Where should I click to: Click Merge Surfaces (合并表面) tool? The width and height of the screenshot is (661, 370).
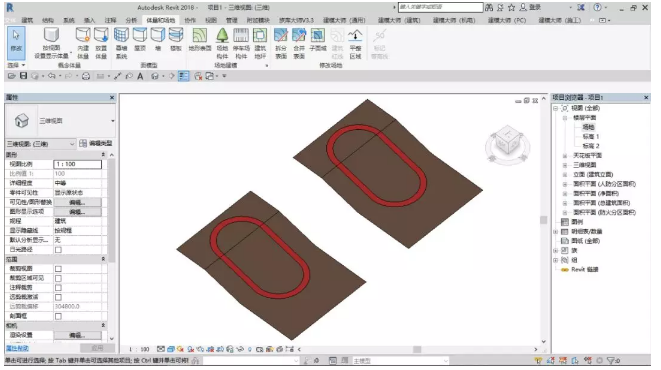coord(299,43)
